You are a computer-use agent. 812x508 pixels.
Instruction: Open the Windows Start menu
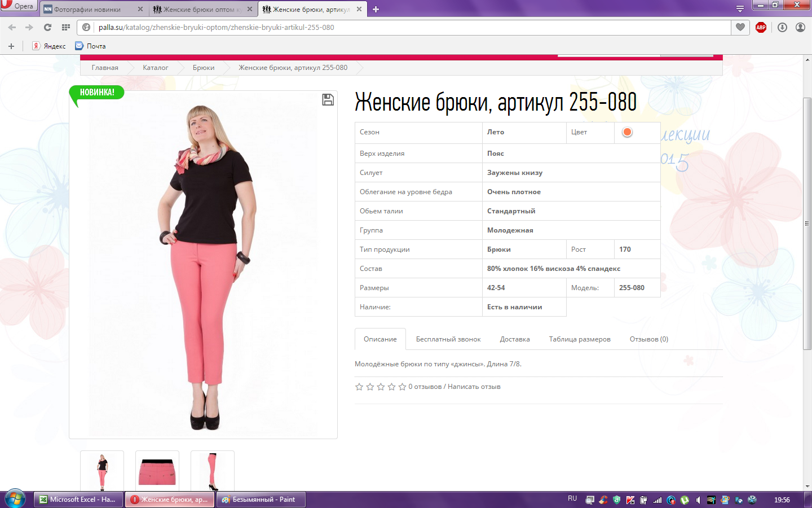(x=15, y=499)
